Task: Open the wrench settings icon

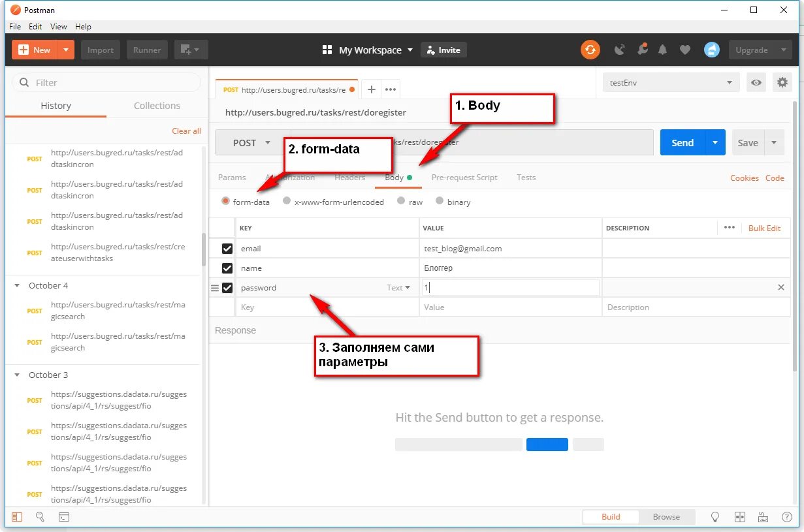Action: coord(642,50)
